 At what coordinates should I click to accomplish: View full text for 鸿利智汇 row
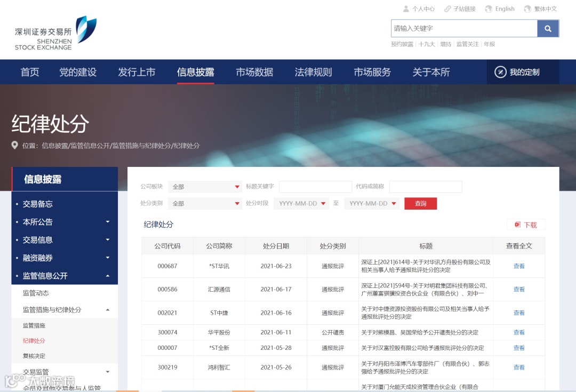click(x=519, y=367)
